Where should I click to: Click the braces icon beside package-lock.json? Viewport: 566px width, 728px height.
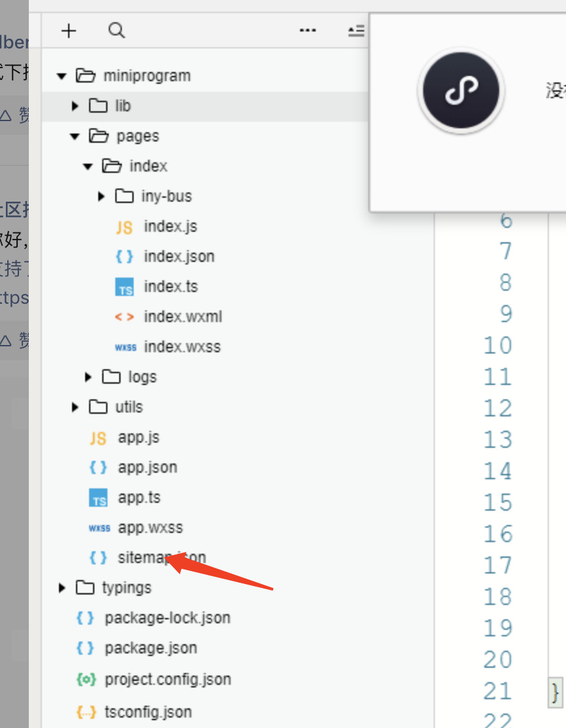pos(85,618)
